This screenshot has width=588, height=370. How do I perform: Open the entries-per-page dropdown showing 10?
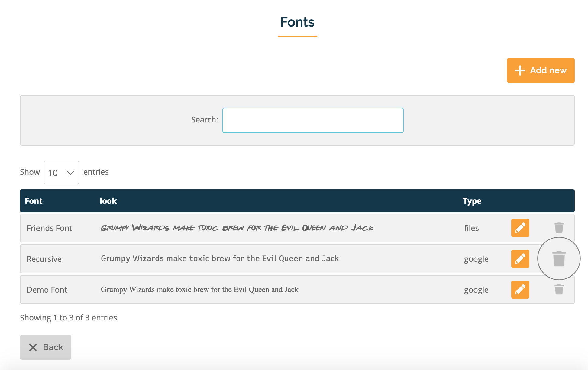click(61, 173)
